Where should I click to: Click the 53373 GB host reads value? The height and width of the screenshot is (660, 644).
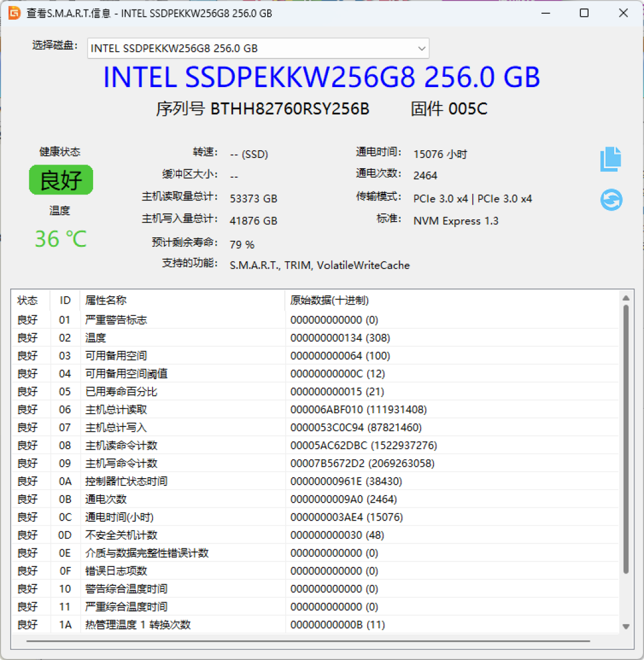click(x=253, y=199)
